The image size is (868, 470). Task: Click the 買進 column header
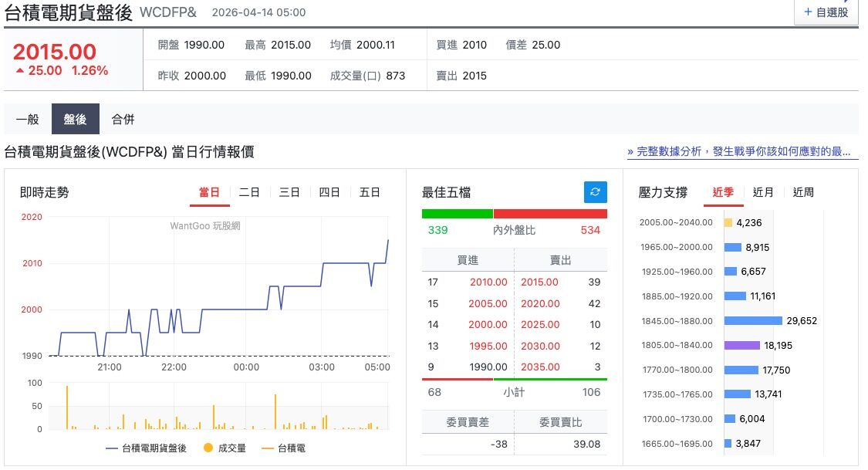[x=468, y=260]
